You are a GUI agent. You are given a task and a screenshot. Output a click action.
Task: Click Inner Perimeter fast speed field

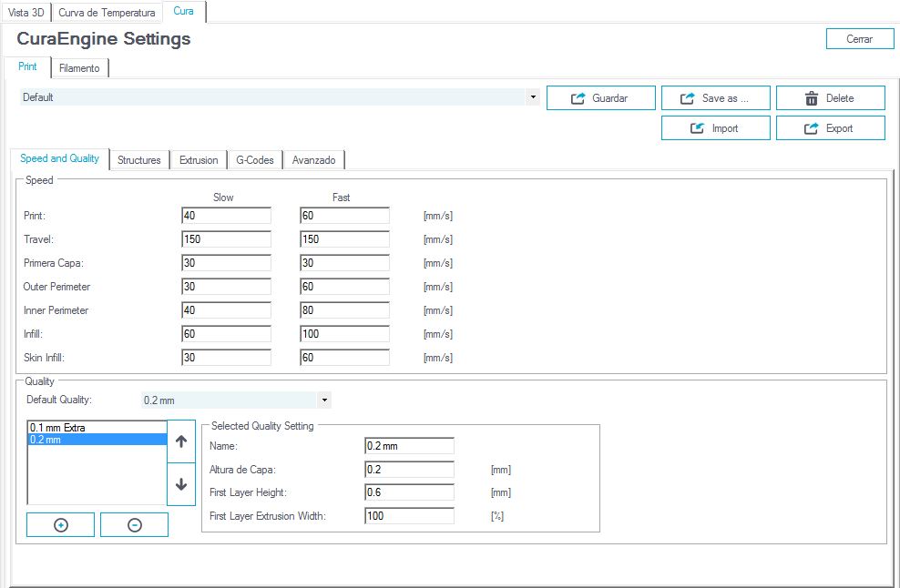pyautogui.click(x=344, y=310)
